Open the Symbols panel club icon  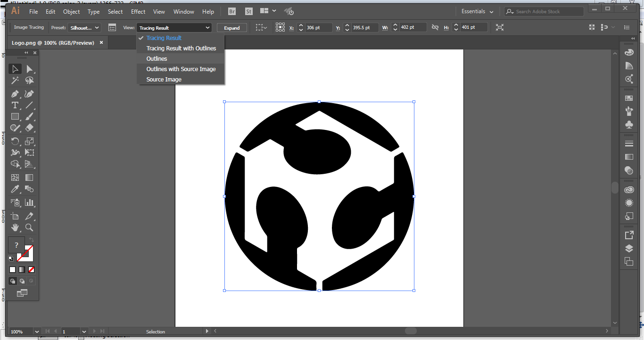(x=629, y=125)
